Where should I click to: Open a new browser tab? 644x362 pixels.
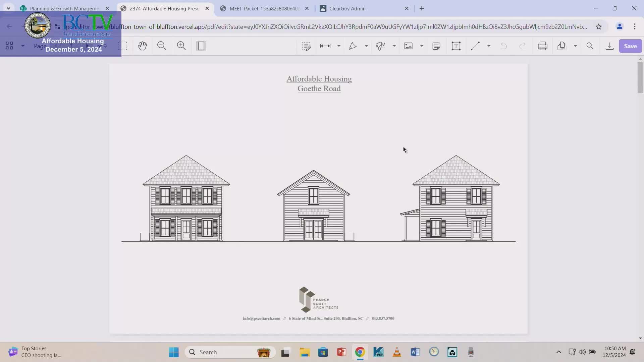[x=422, y=8]
